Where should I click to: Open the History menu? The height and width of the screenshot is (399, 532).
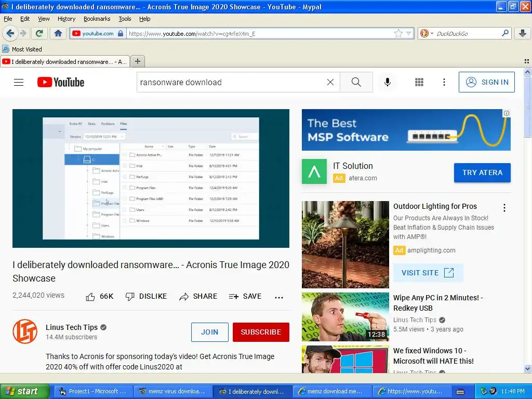(66, 19)
